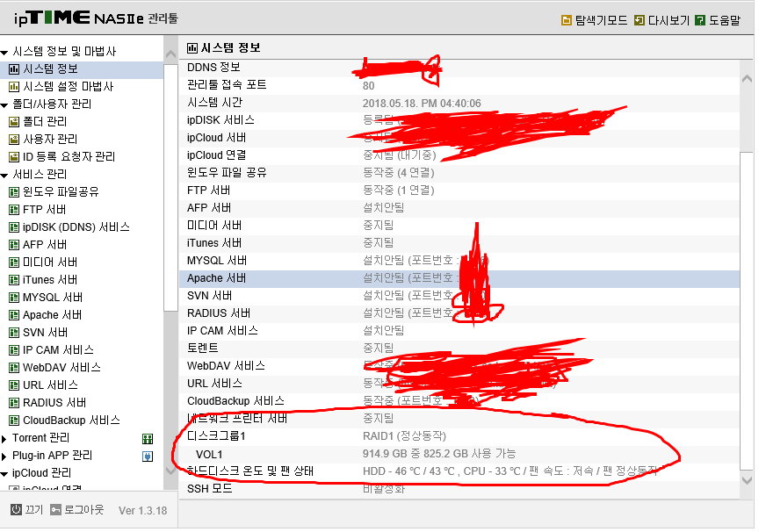
Task: Click the 탐색기모드 yellow icon
Action: (567, 20)
